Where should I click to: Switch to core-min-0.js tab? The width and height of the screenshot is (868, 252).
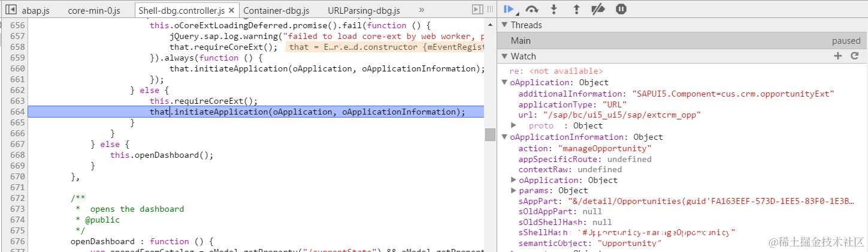pos(94,10)
